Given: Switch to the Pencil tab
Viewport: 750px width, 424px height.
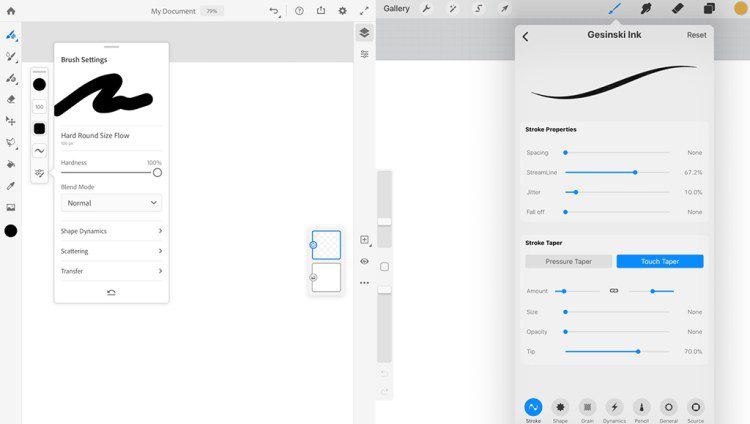Looking at the screenshot, I should [641, 411].
